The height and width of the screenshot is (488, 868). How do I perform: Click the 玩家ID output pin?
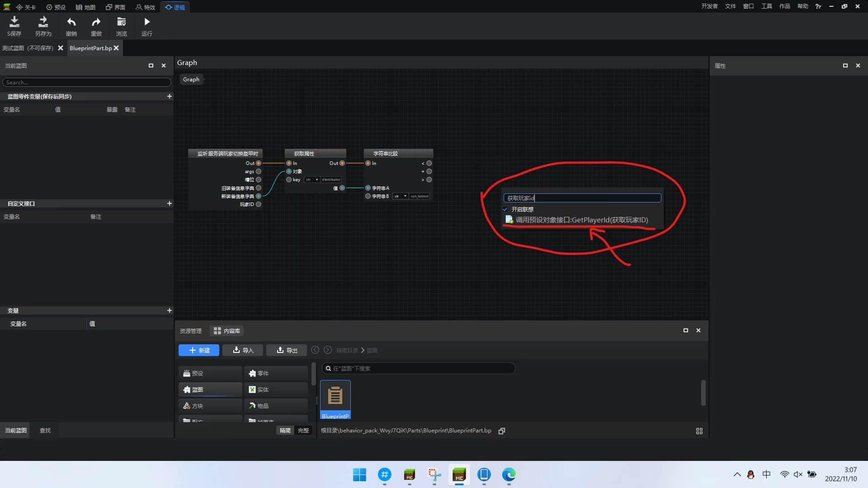point(259,204)
